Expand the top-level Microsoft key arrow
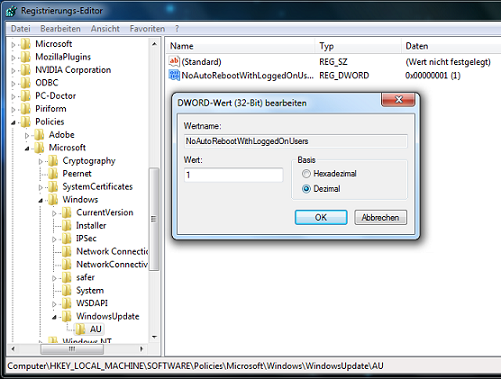Image resolution: width=501 pixels, height=379 pixels. click(13, 44)
